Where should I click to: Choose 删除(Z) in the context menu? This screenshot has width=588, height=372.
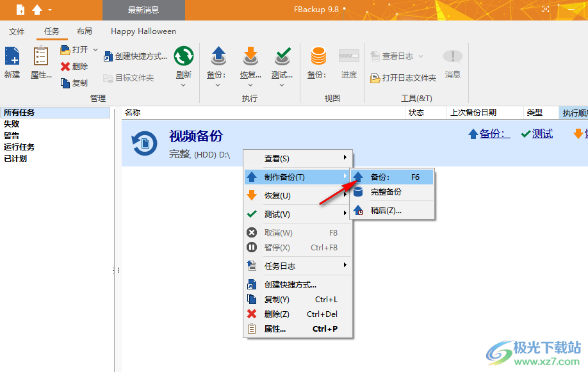(298, 314)
